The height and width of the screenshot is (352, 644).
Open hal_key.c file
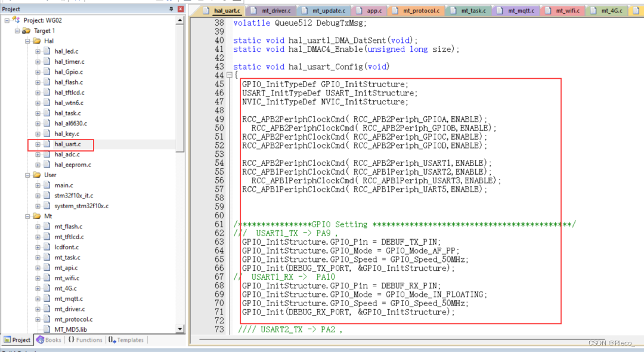67,134
